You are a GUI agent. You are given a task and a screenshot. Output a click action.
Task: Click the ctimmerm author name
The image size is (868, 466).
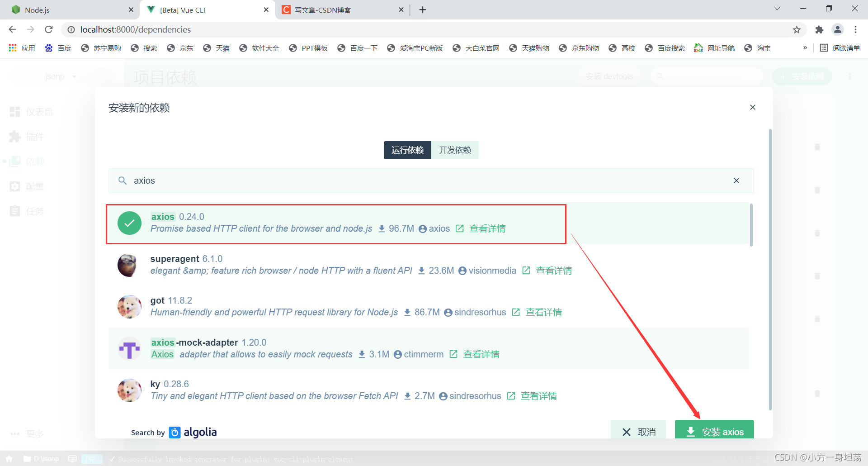(424, 354)
